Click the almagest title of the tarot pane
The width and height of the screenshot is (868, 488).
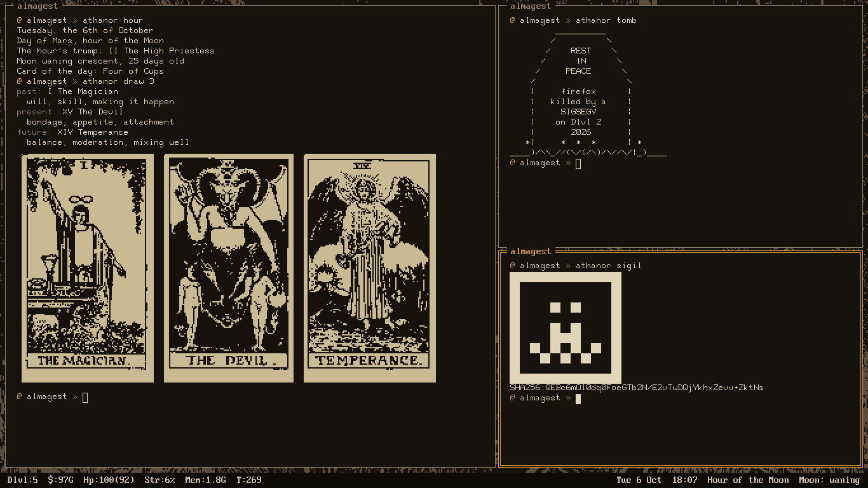click(37, 6)
